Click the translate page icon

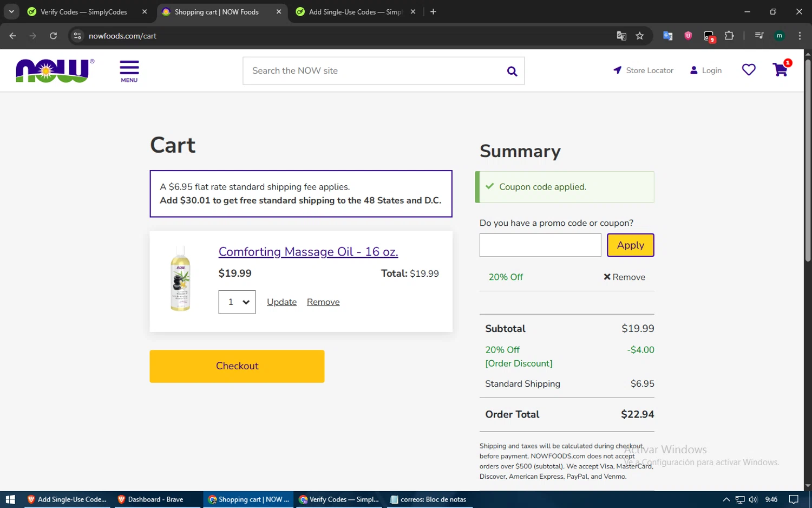pos(621,36)
